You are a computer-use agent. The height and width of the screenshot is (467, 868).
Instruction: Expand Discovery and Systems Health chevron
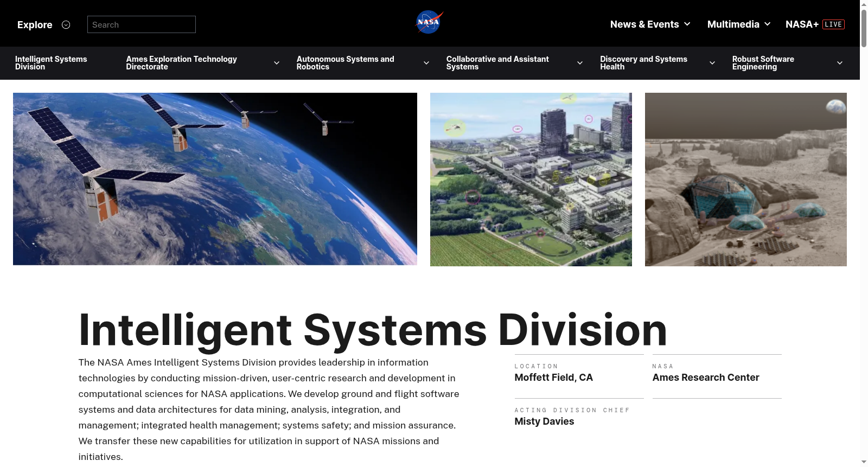tap(712, 63)
